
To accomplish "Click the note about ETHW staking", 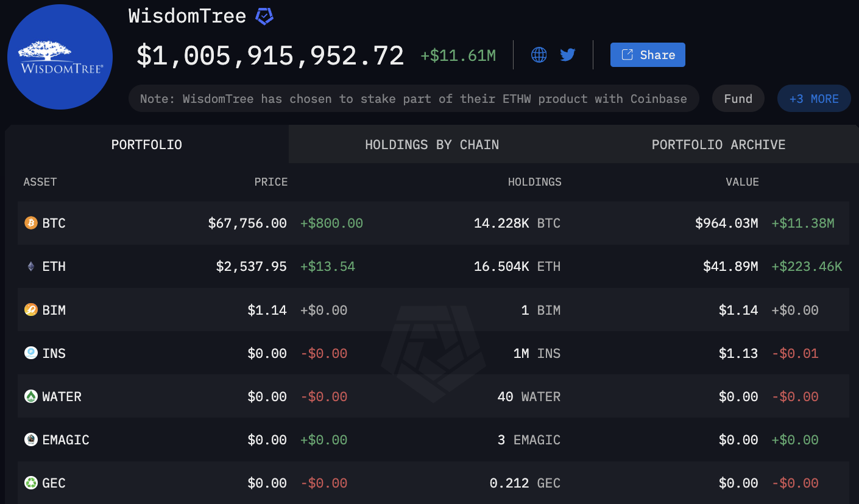I will click(414, 99).
